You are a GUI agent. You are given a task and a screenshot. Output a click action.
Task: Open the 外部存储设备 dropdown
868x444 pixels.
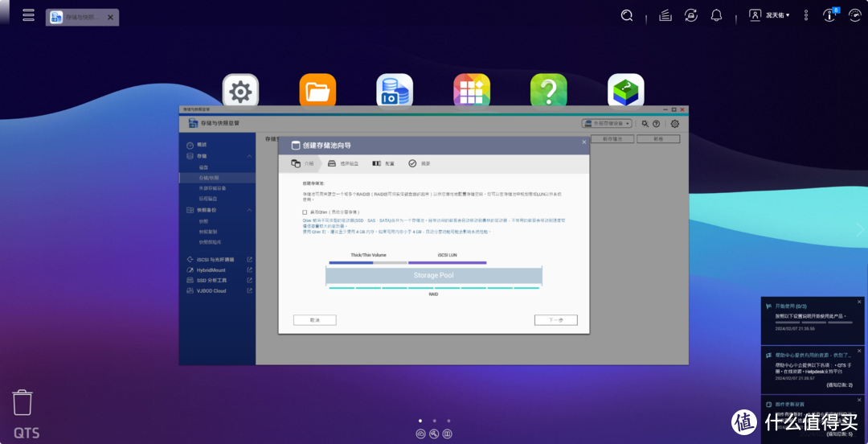pyautogui.click(x=607, y=124)
